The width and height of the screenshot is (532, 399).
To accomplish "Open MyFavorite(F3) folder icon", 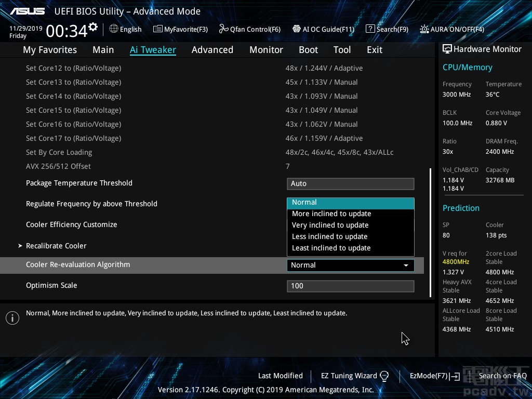I will click(x=157, y=29).
